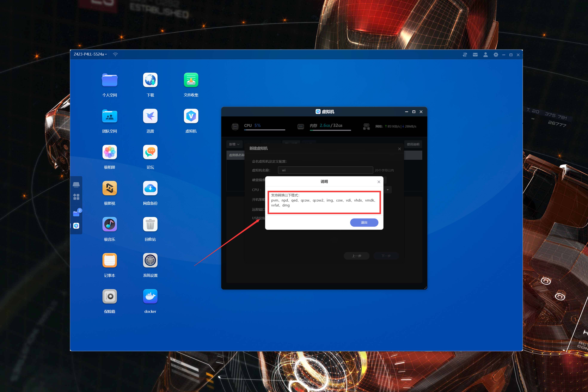
Task: Click the desktop icon in left sidebar
Action: tap(76, 185)
